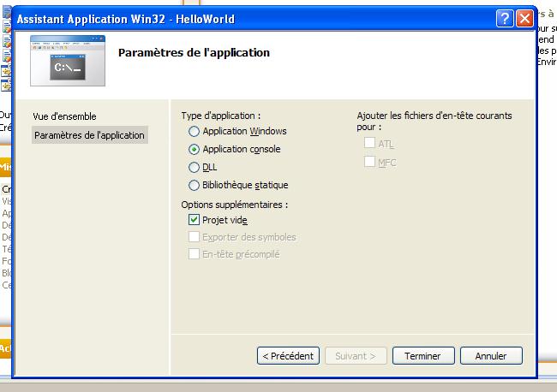This screenshot has width=557, height=392.
Task: Go back with the Précédent button
Action: [289, 355]
